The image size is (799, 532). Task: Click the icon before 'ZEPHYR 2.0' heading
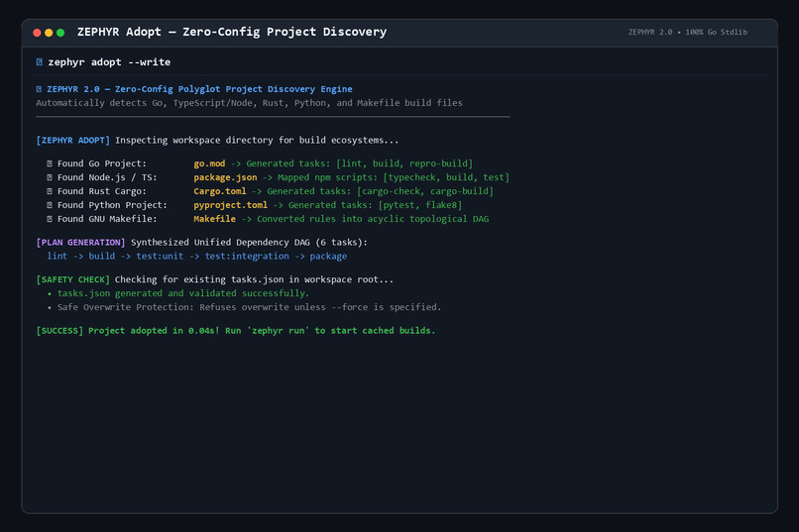pos(40,89)
